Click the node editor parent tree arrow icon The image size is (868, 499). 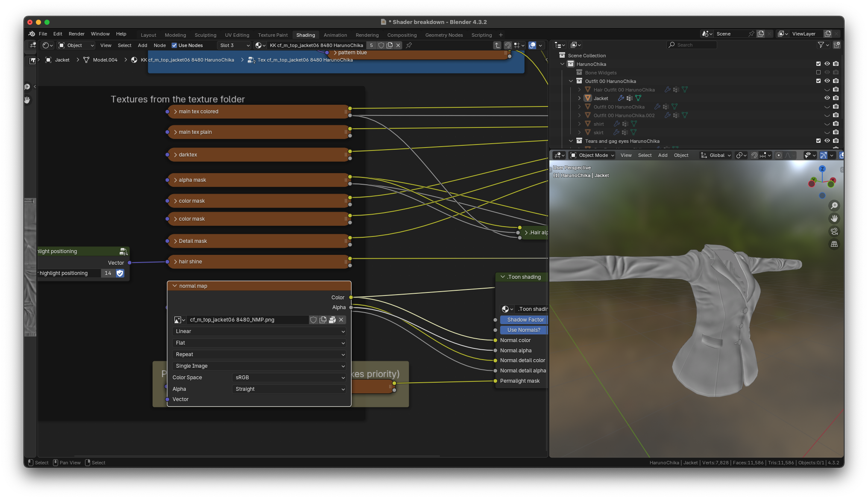(497, 45)
